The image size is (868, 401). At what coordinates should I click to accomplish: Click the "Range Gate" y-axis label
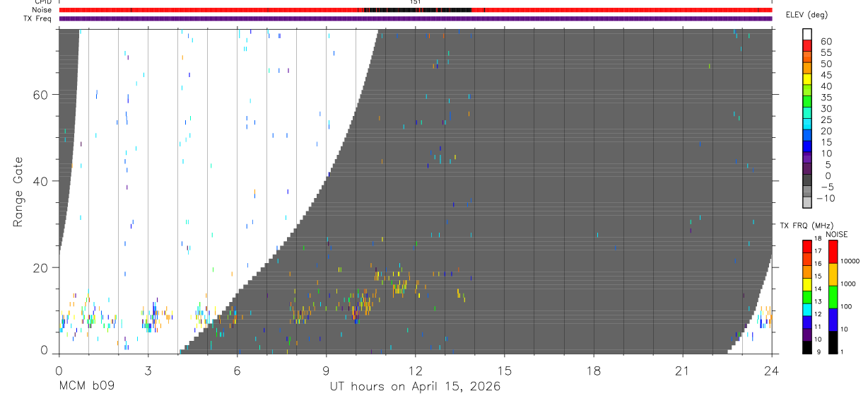point(18,192)
